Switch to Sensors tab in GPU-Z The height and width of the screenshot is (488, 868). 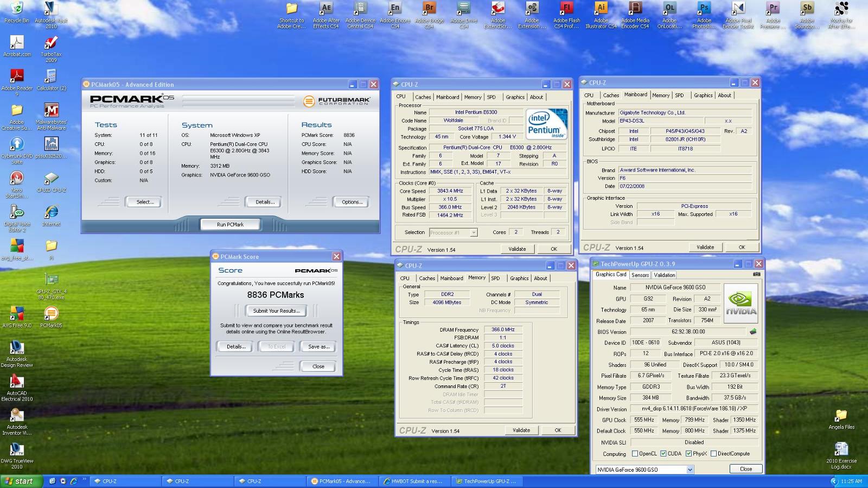click(x=640, y=275)
